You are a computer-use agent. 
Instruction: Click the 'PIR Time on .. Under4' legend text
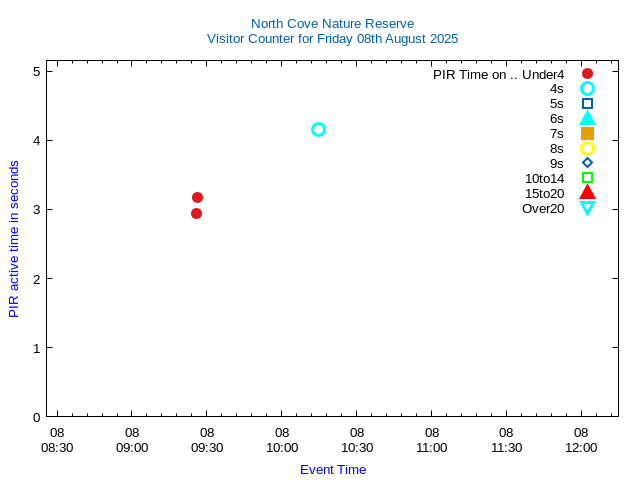(x=498, y=74)
